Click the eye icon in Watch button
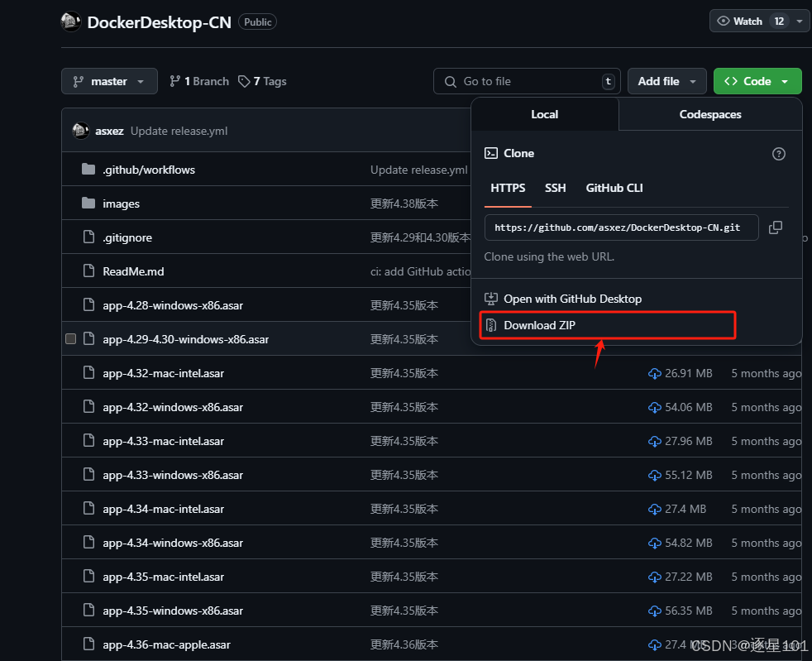Image resolution: width=812 pixels, height=661 pixels. coord(723,22)
